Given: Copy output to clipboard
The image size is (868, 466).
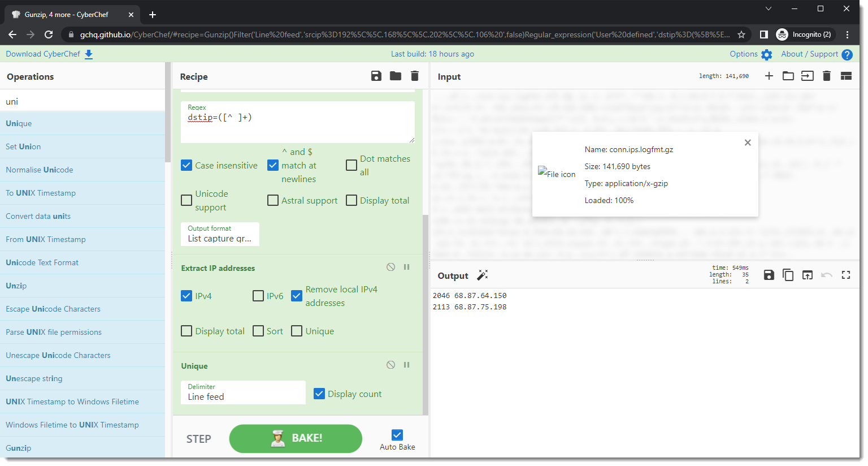Looking at the screenshot, I should click(x=788, y=275).
